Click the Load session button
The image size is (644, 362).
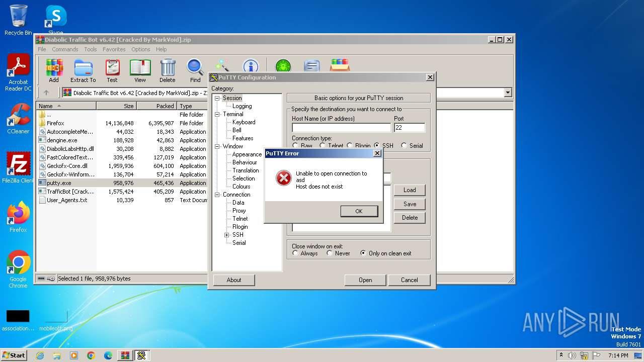tap(410, 190)
